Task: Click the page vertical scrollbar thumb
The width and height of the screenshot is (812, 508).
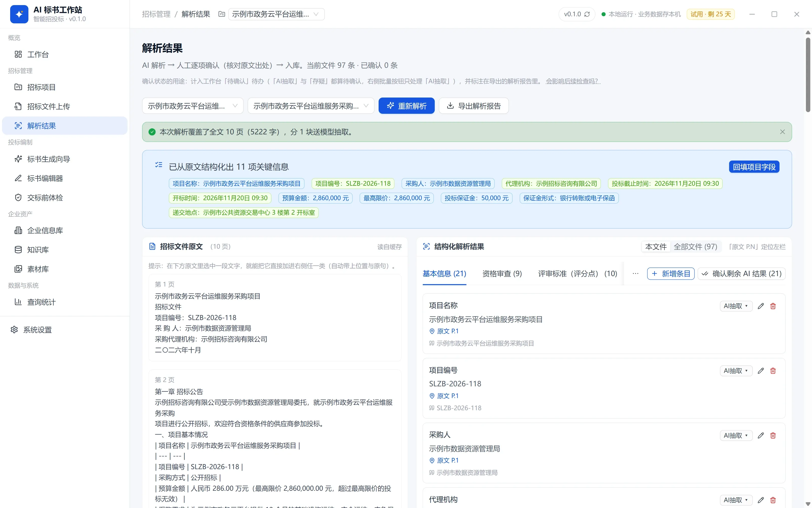Action: point(808,75)
